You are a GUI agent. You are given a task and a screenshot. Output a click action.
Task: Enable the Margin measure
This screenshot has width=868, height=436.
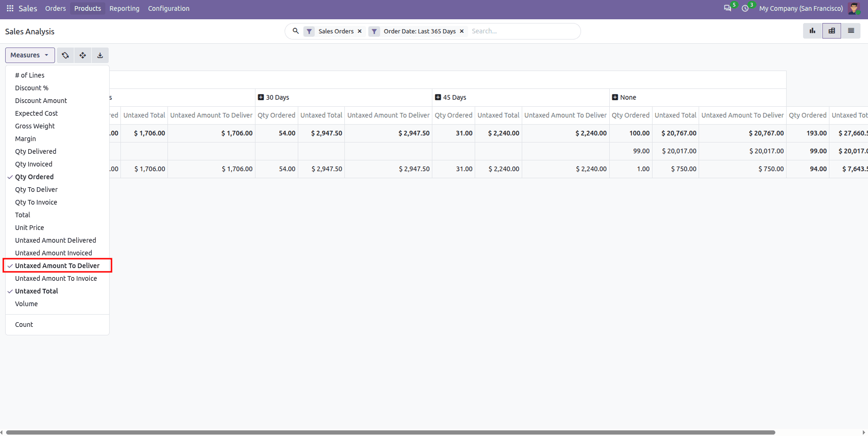coord(57,139)
